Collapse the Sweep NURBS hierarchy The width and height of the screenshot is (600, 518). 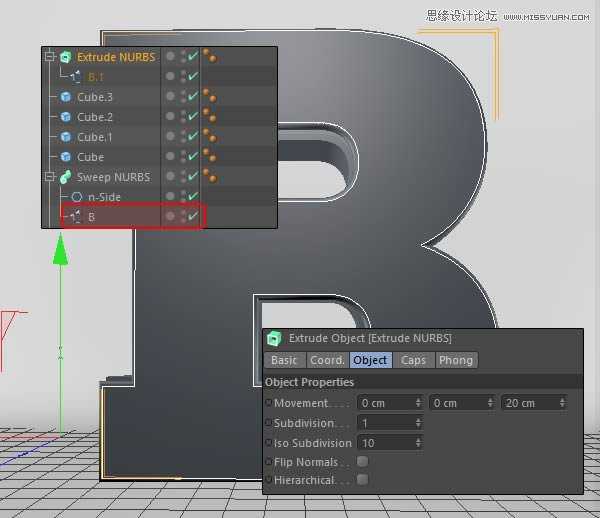pos(49,177)
